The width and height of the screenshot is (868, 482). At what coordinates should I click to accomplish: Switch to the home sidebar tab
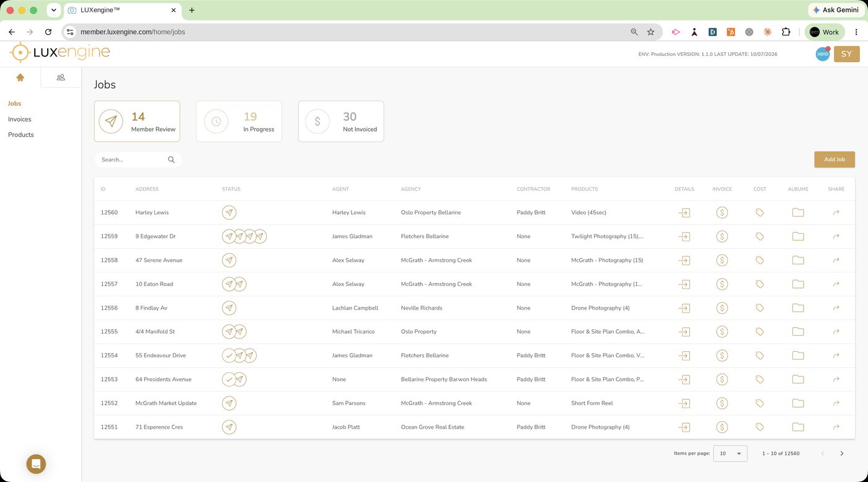[x=20, y=78]
